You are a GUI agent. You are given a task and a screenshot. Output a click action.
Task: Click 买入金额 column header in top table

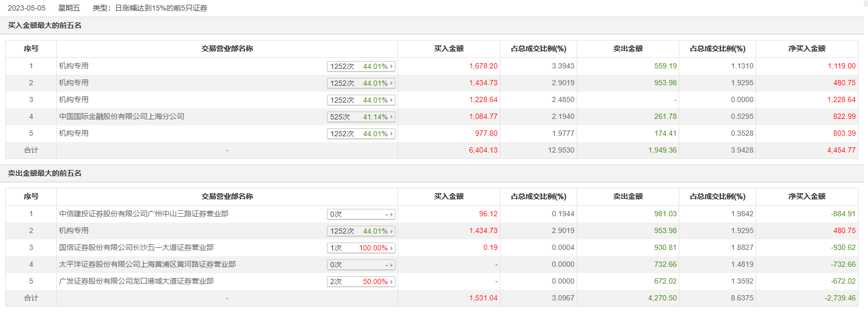click(x=448, y=48)
